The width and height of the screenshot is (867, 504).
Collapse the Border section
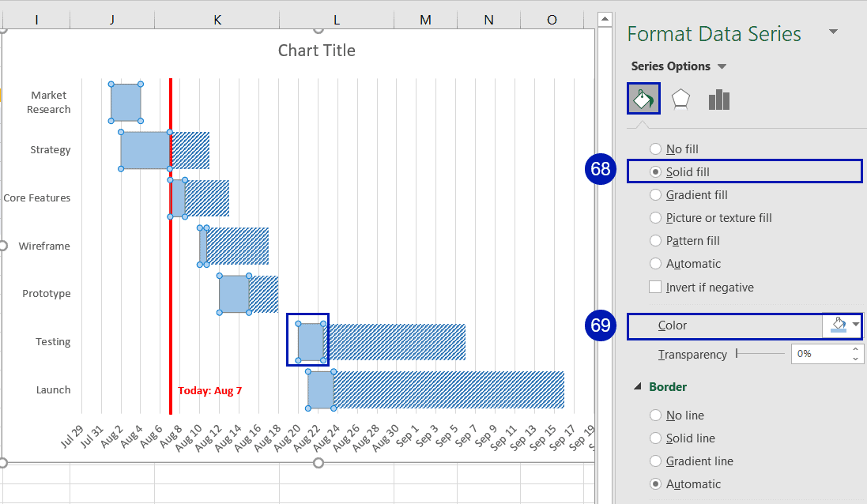639,386
